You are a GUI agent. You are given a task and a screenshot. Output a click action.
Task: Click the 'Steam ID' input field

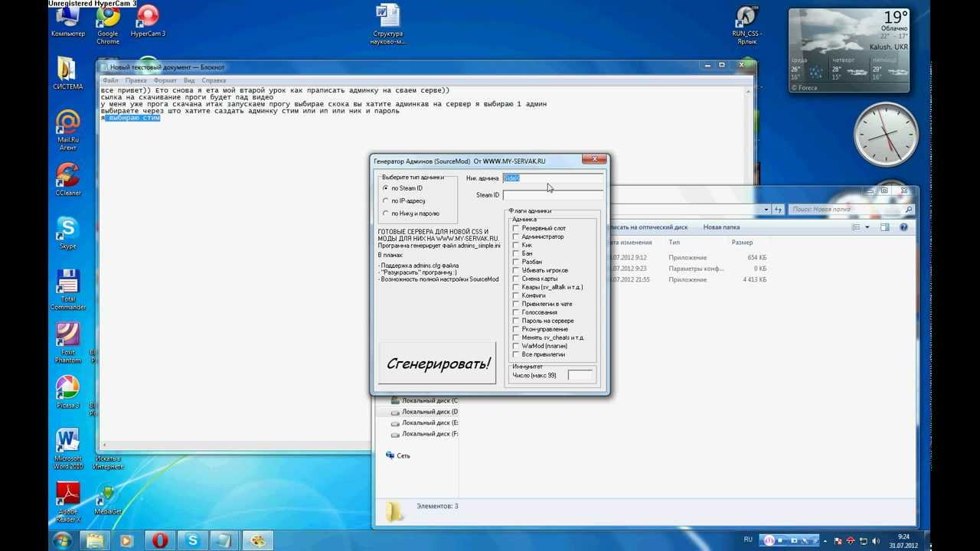(x=553, y=195)
